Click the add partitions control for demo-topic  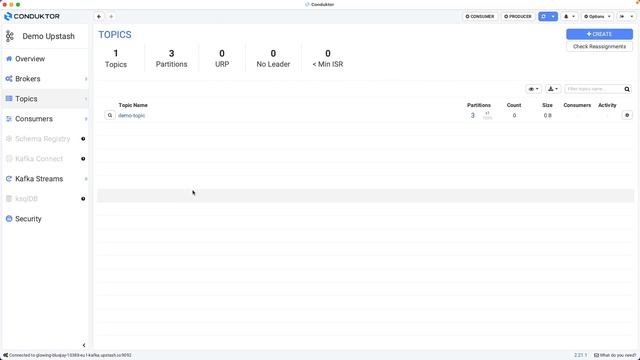(x=487, y=116)
